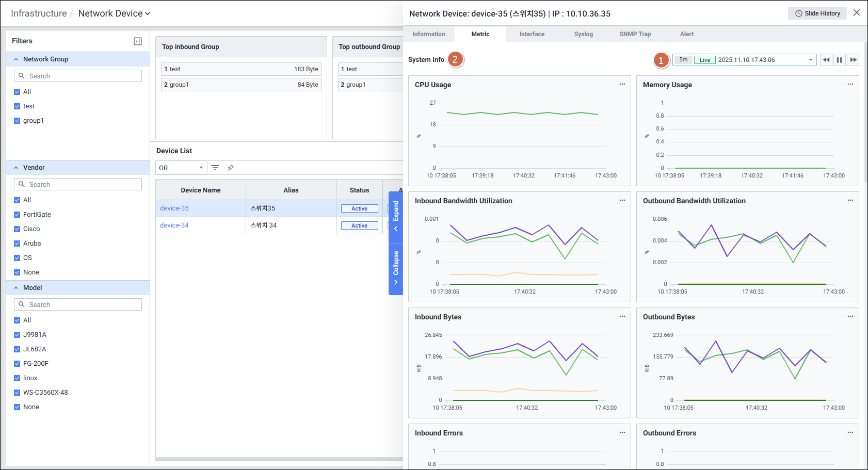This screenshot has width=868, height=470.
Task: Pin the Device List filter bar
Action: click(x=231, y=168)
